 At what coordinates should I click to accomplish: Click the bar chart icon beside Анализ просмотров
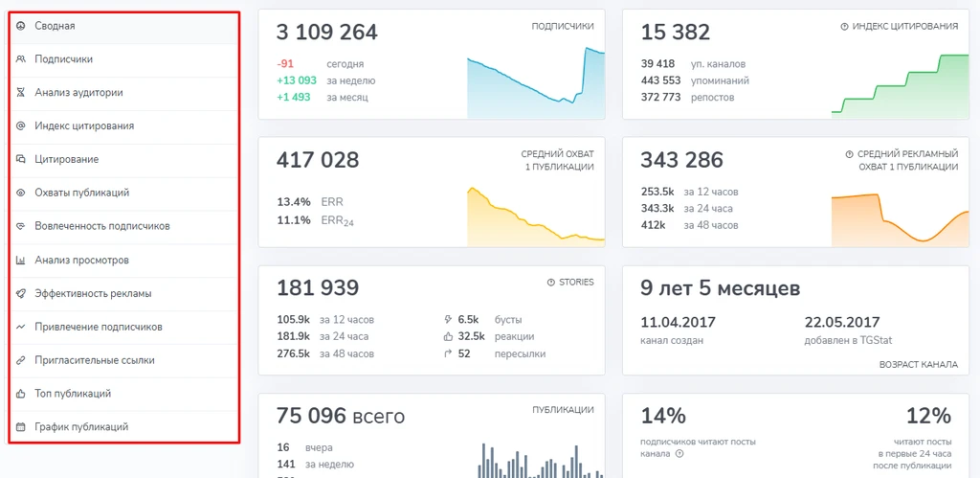tap(21, 260)
